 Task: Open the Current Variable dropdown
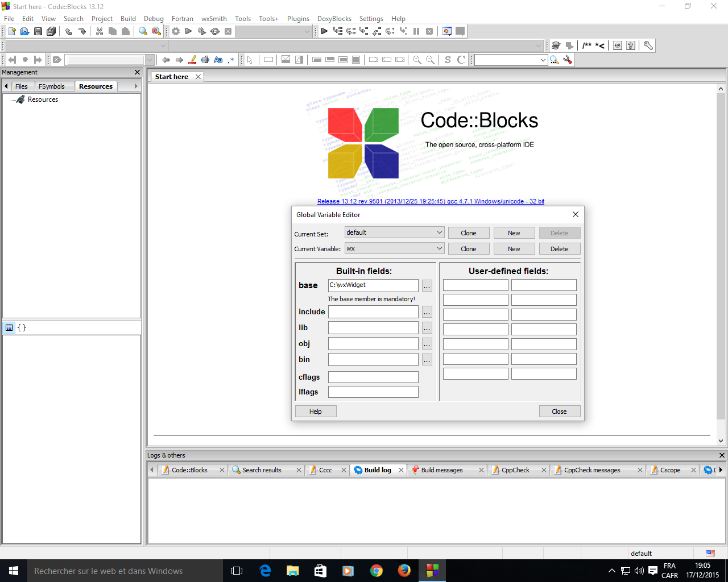(395, 248)
